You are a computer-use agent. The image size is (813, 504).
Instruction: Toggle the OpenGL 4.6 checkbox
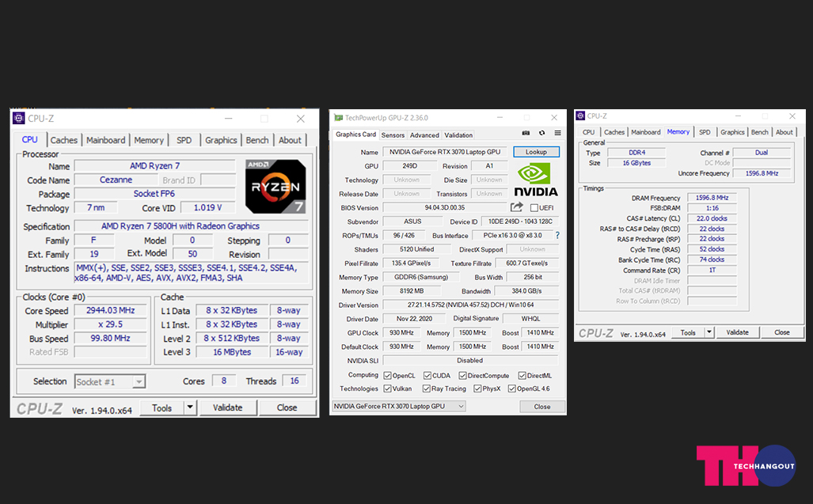tap(511, 388)
